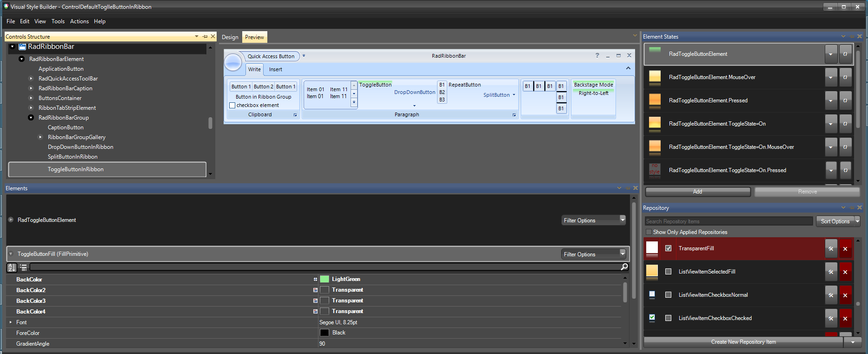Click the LightGreen BackColor swatch

325,279
